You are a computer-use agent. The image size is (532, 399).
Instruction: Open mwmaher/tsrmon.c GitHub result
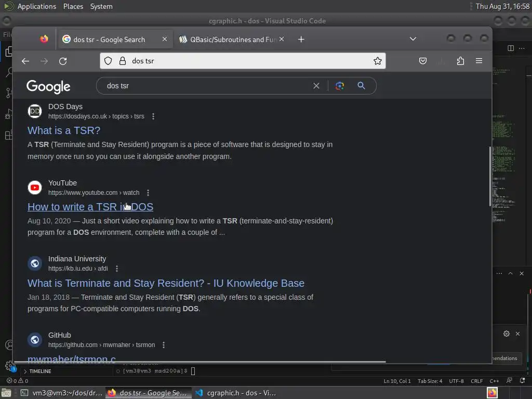(72, 359)
